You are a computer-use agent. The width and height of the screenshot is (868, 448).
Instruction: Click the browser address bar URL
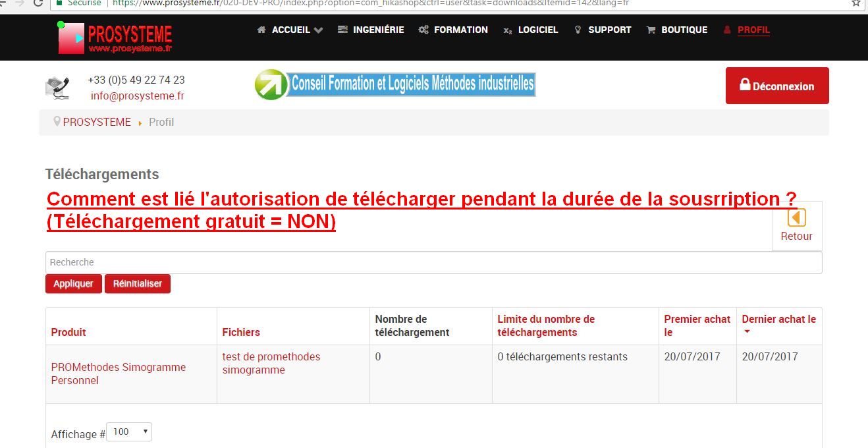point(370,3)
